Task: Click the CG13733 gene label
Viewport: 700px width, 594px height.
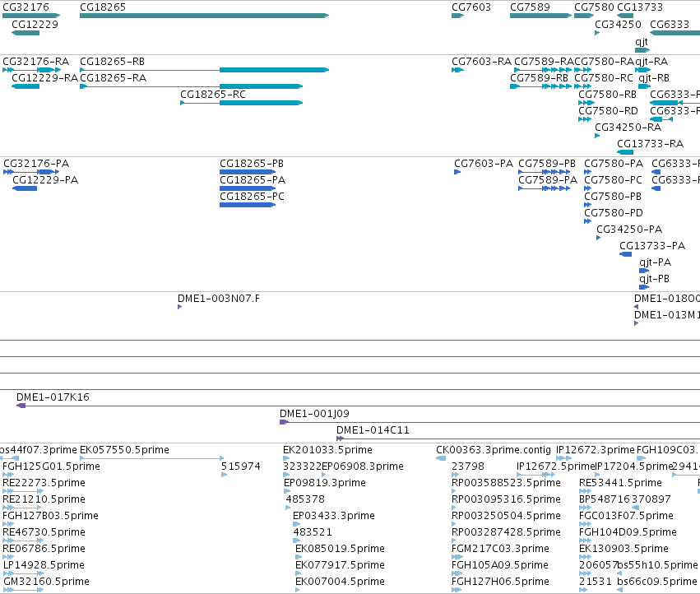Action: tap(640, 7)
